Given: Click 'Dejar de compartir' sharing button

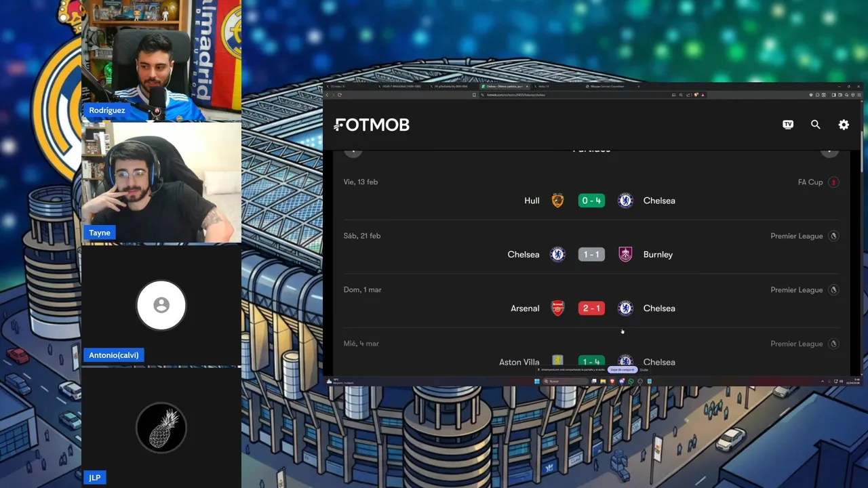Looking at the screenshot, I should [623, 369].
